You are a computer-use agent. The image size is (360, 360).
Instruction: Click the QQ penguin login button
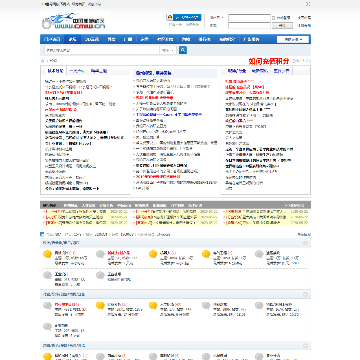tap(183, 17)
